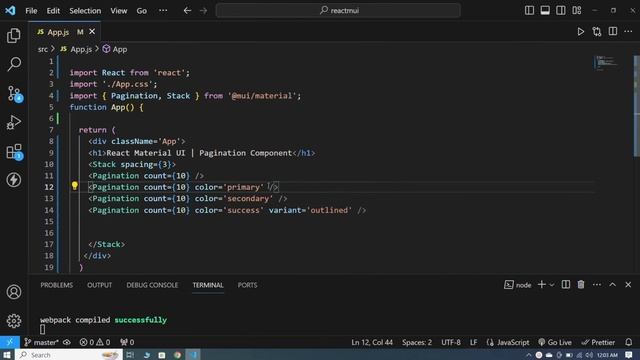Open notifications bell in status bar
Image resolution: width=640 pixels, height=360 pixels.
629,342
